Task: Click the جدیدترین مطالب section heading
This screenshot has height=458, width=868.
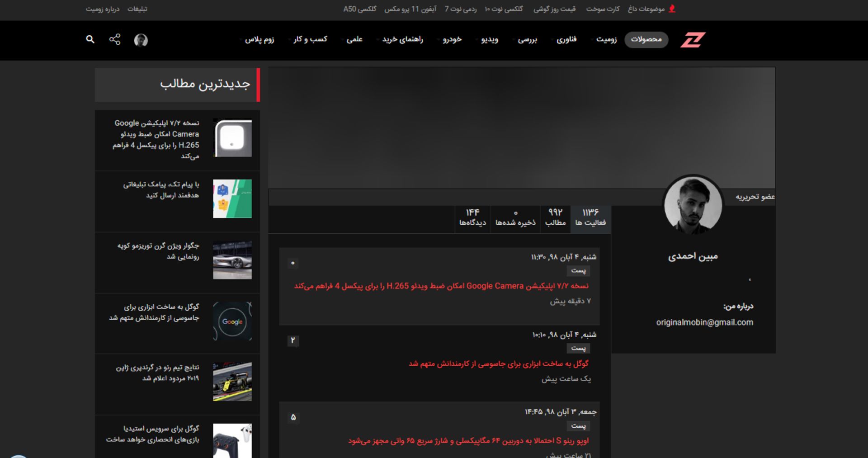Action: pyautogui.click(x=205, y=84)
